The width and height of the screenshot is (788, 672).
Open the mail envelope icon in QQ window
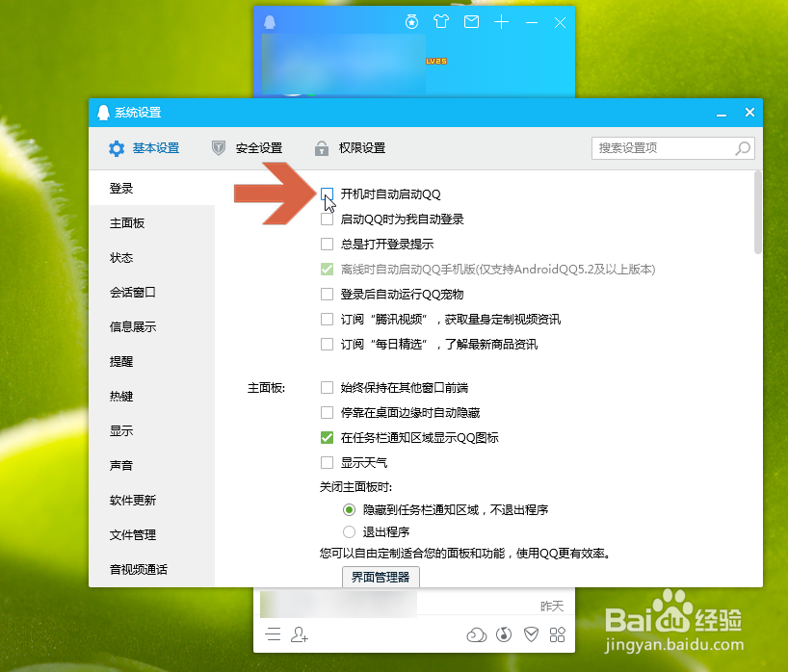(x=471, y=21)
